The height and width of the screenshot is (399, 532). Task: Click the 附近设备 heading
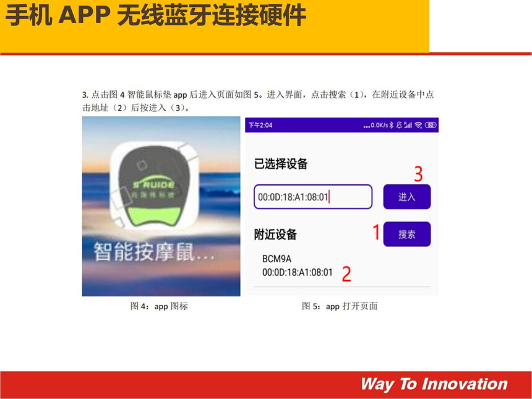click(x=275, y=234)
